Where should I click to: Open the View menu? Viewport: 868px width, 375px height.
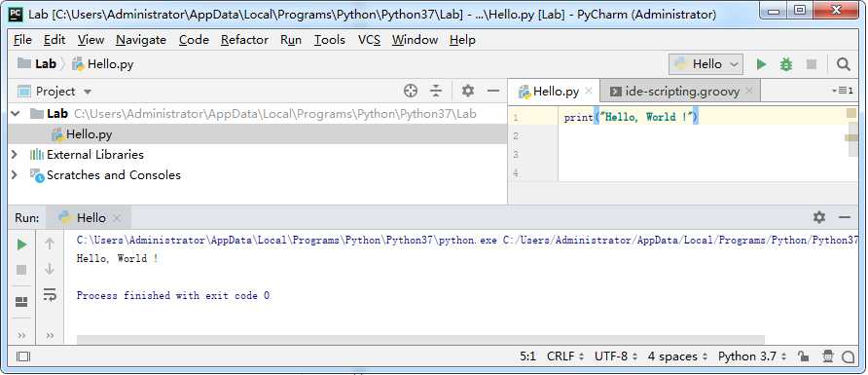click(90, 40)
